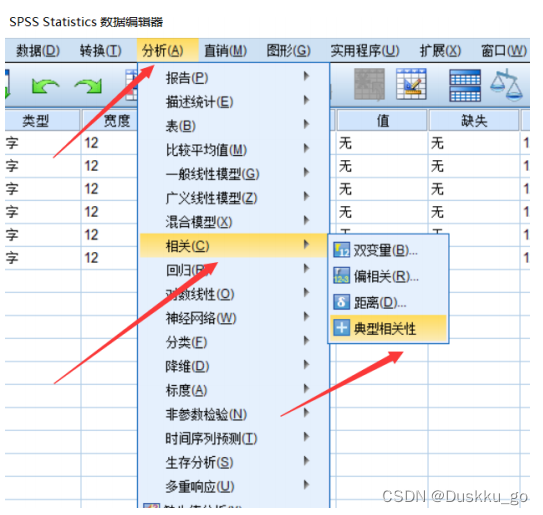Viewport: 543px width, 515px height.
Task: Select first row 宽度 cell showing 12
Action: coord(109,143)
